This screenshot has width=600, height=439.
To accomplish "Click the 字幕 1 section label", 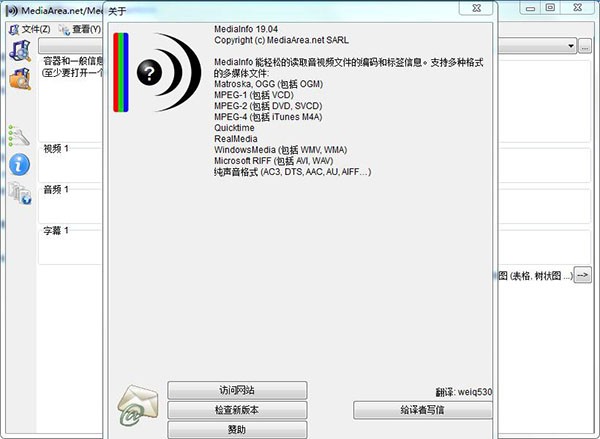I will (56, 230).
